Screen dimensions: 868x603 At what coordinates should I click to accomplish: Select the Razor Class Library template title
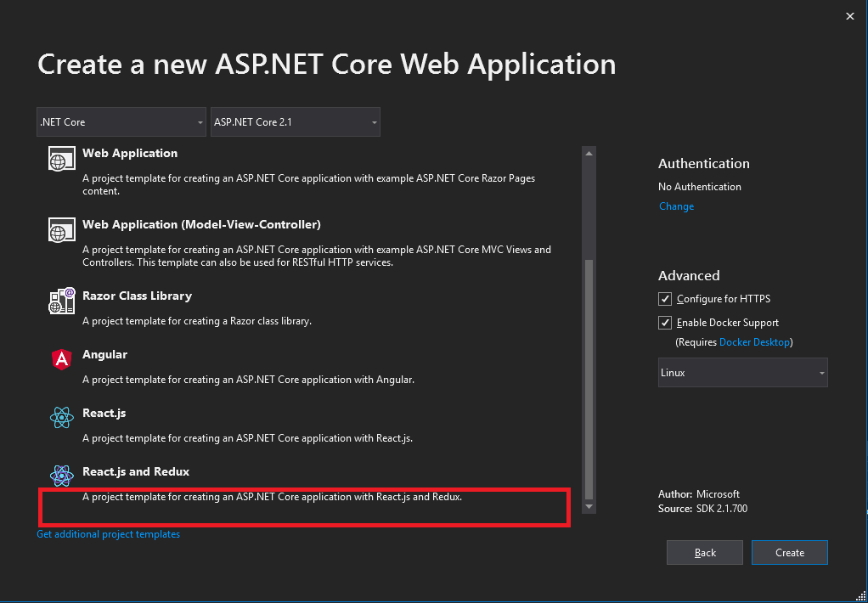(138, 296)
